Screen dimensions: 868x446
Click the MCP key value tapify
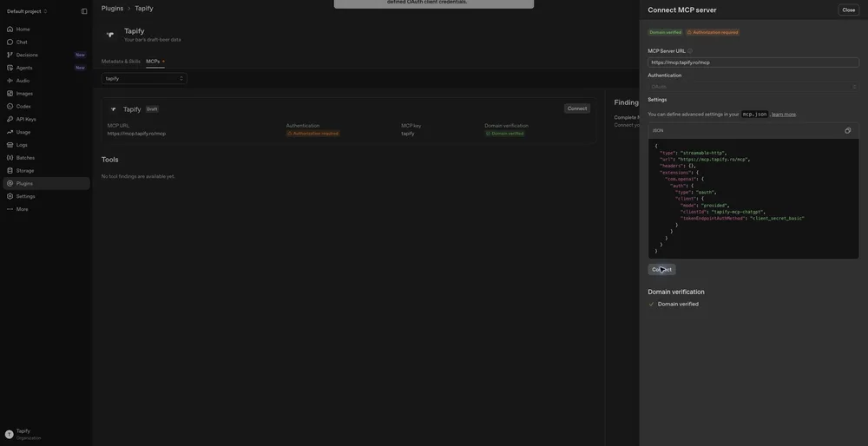click(407, 134)
